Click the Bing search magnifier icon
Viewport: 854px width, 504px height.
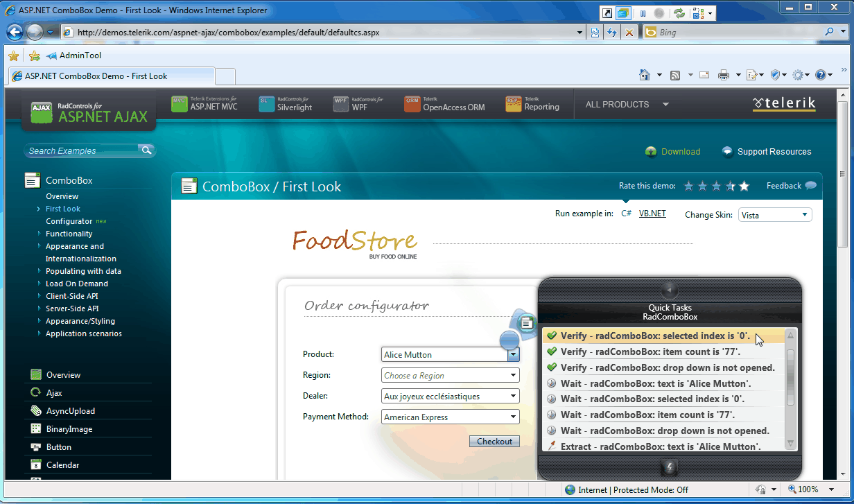click(x=830, y=32)
